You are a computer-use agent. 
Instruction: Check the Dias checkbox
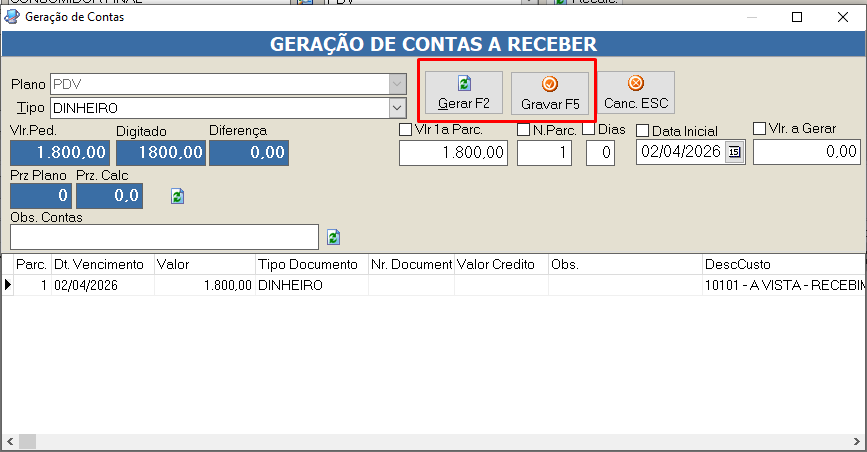coord(588,129)
